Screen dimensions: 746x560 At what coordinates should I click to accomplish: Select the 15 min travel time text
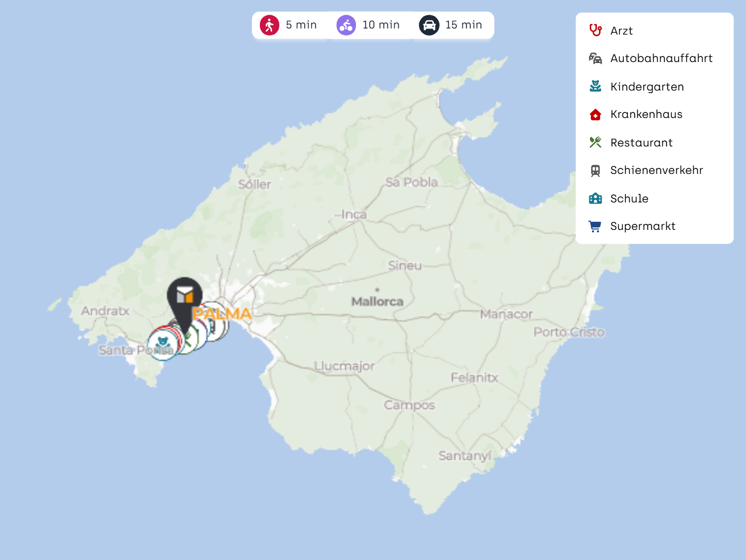pos(463,25)
